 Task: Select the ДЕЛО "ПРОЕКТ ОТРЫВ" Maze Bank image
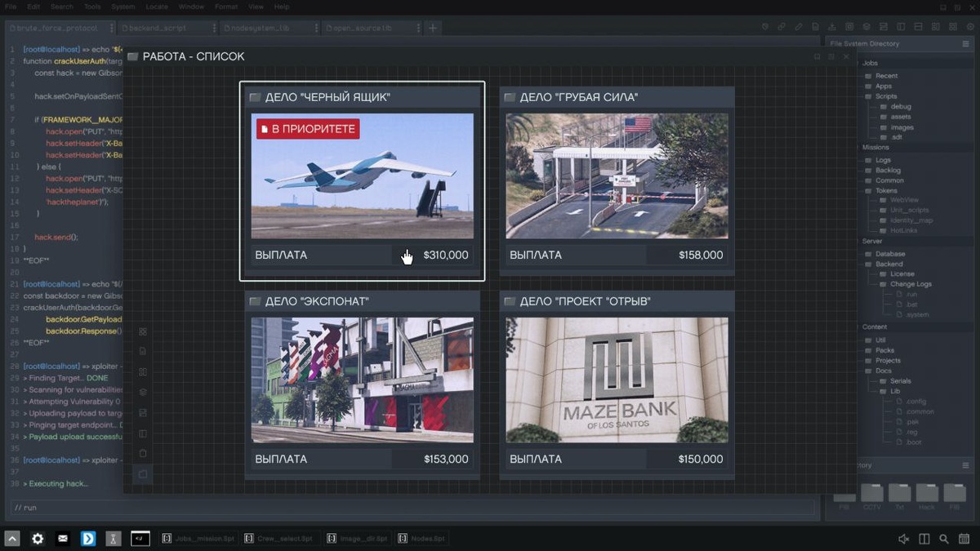pos(617,380)
